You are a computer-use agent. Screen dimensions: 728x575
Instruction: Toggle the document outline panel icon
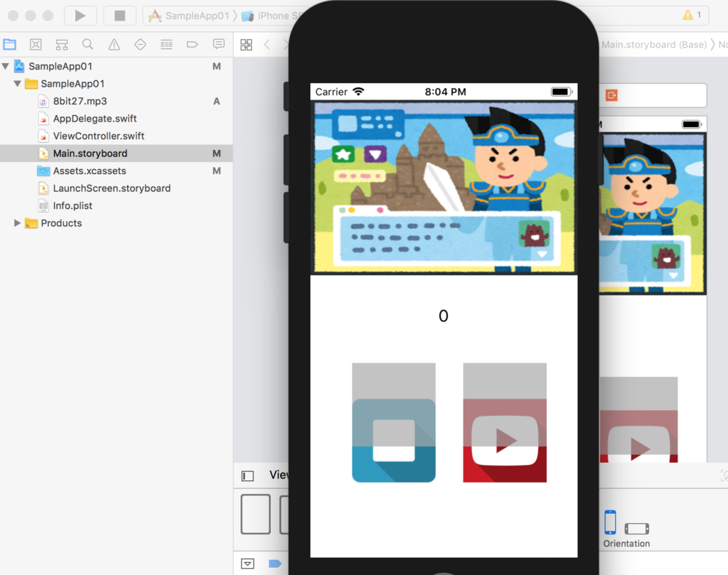tap(247, 475)
